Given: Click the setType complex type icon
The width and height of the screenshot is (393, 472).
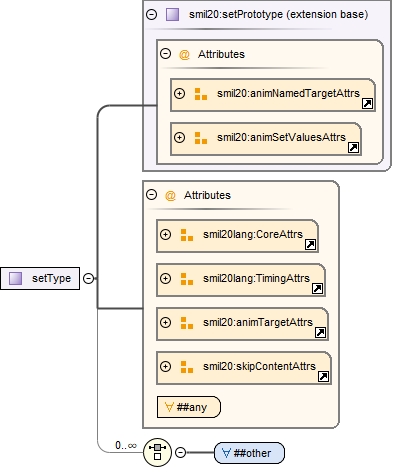Looking at the screenshot, I should tap(15, 278).
